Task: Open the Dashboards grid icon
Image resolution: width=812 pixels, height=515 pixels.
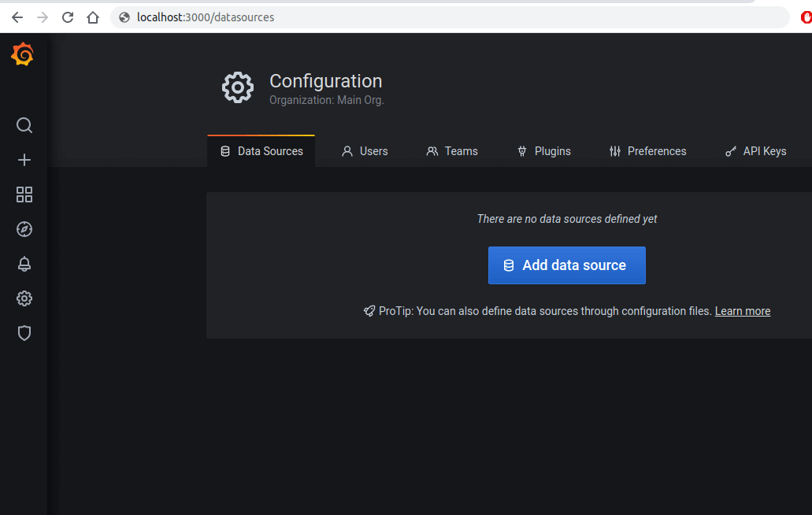Action: [x=24, y=195]
